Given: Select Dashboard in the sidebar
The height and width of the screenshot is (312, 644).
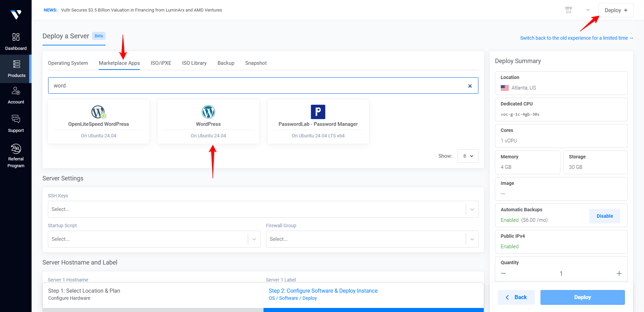Looking at the screenshot, I should click(16, 41).
